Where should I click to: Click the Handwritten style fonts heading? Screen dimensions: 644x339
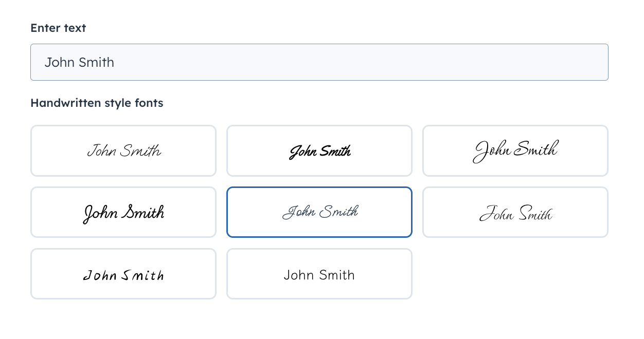(97, 103)
